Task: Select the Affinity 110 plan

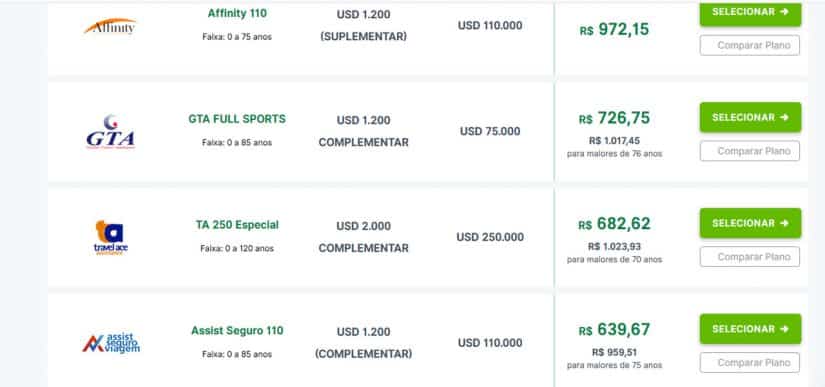Action: [750, 13]
